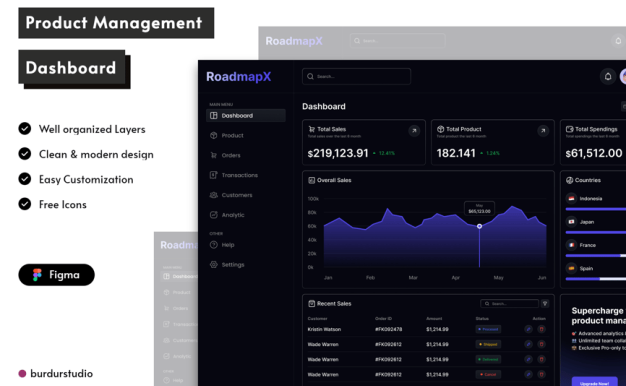Screen dimensions: 626x386
Task: Click the Indonesia progress bar
Action: point(596,209)
